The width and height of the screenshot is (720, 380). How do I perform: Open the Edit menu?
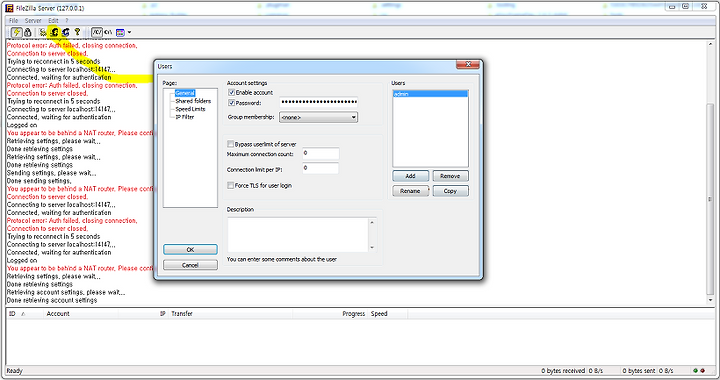coord(53,21)
